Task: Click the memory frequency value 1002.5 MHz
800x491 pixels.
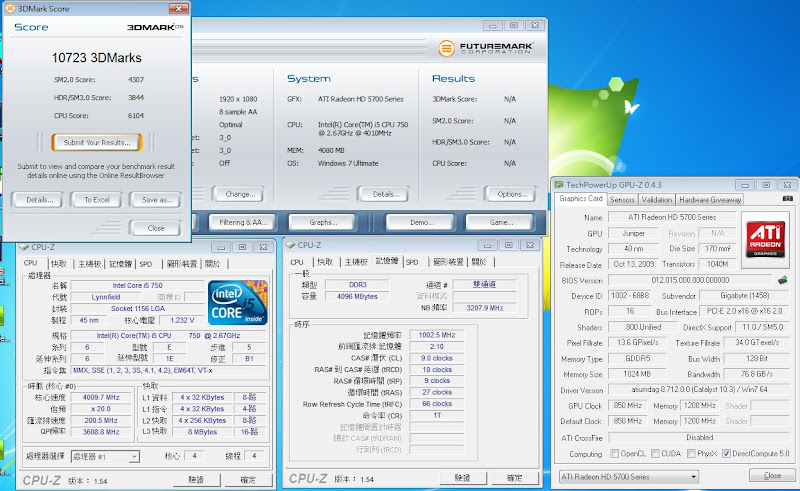Action: pyautogui.click(x=437, y=335)
